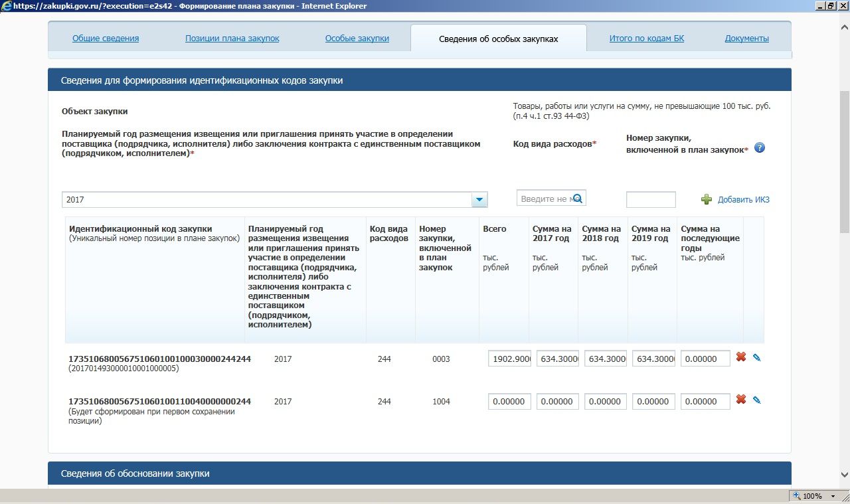Image resolution: width=850 pixels, height=504 pixels.
Task: Go to the Особые закупки tab
Action: pos(357,39)
